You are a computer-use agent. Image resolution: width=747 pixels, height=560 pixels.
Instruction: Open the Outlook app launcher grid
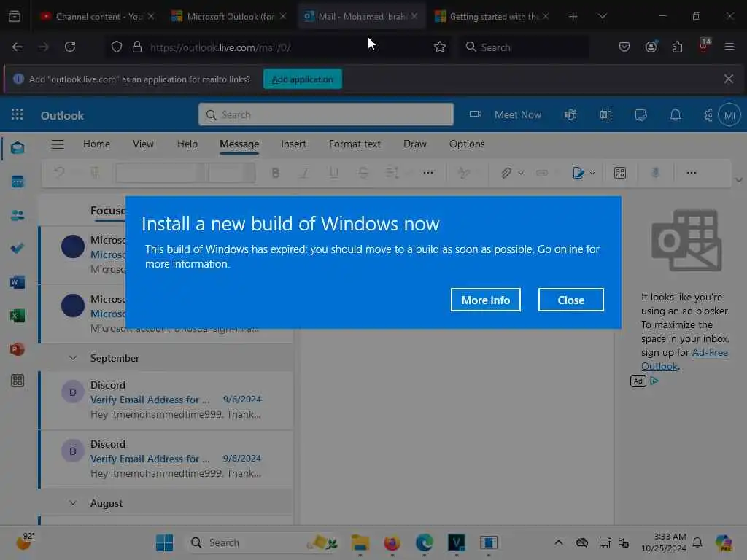click(18, 114)
